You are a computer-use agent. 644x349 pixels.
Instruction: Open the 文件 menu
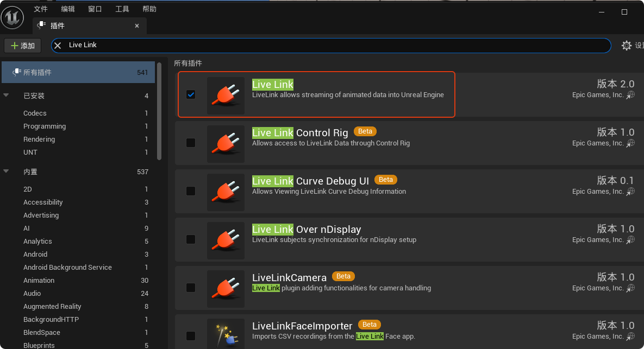[41, 9]
